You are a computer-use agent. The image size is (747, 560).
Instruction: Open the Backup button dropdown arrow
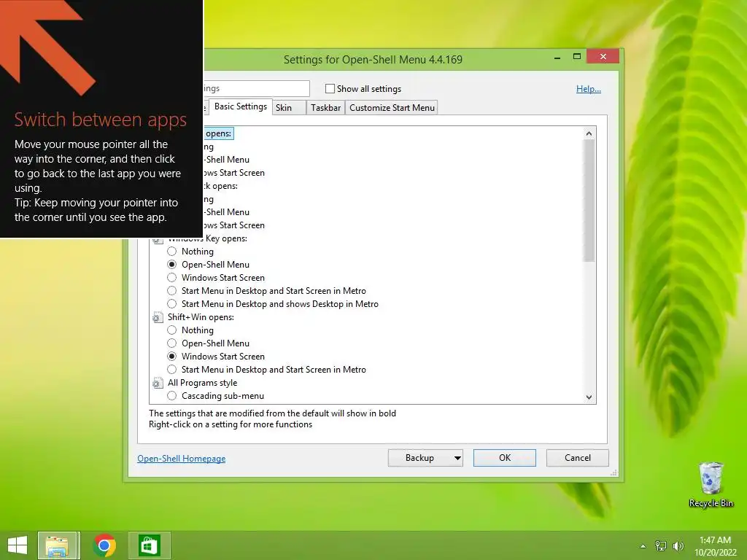[457, 458]
